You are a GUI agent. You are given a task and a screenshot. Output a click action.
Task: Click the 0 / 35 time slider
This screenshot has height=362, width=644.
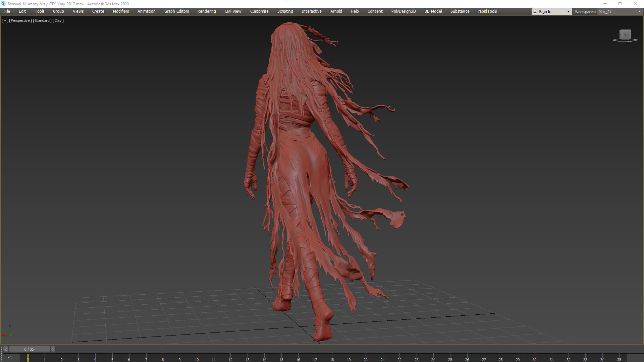[x=29, y=349]
